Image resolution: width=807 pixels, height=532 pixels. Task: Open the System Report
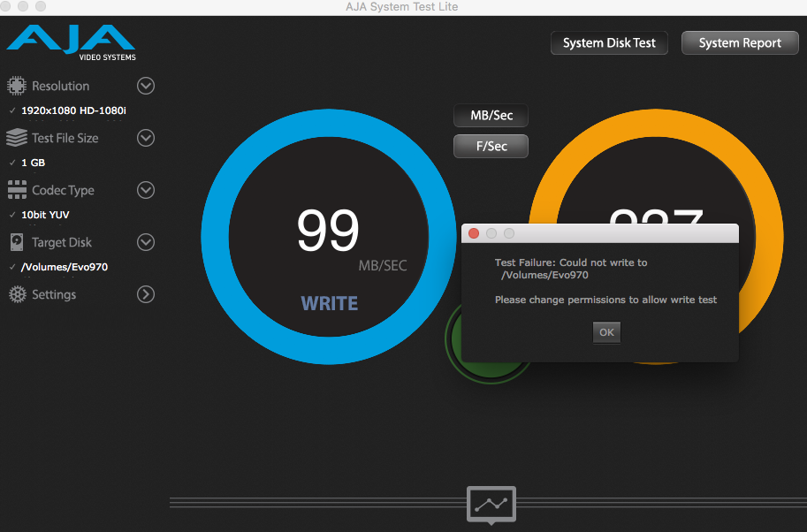pos(740,42)
